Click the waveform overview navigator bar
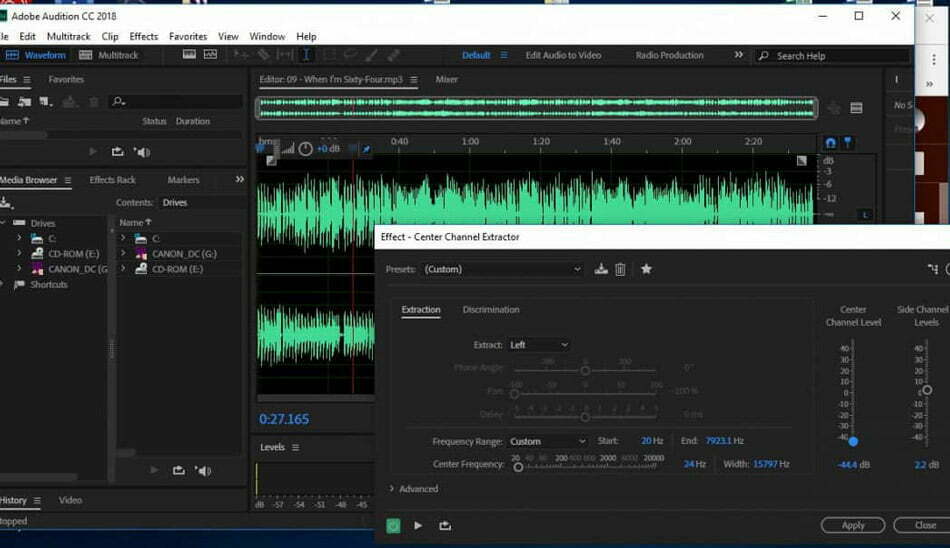 (x=537, y=108)
